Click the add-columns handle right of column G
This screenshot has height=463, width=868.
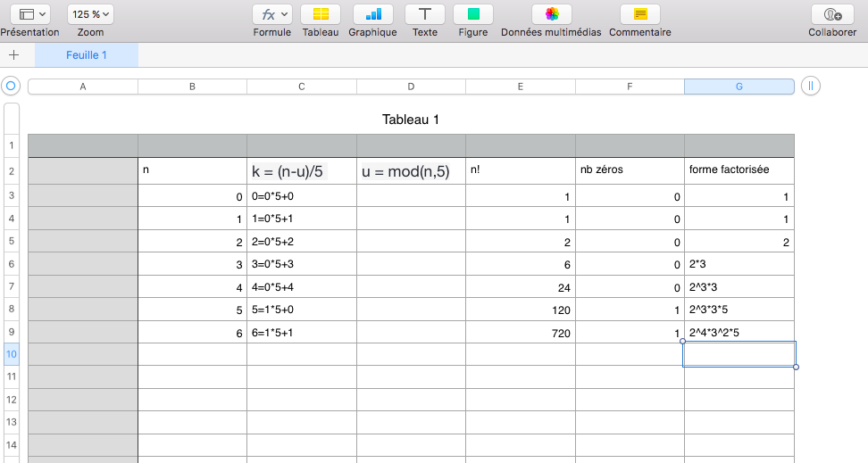810,87
